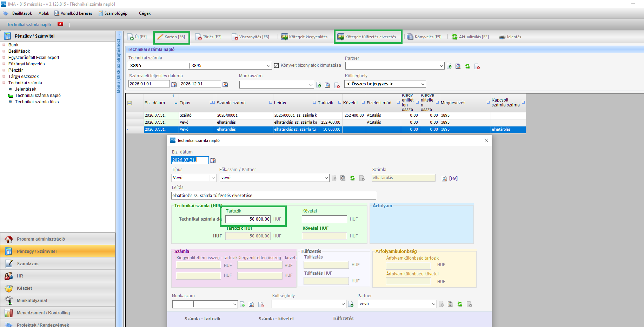Click the Követel amount field in the dialog
Viewport: 644px width, 327px height.
[324, 219]
